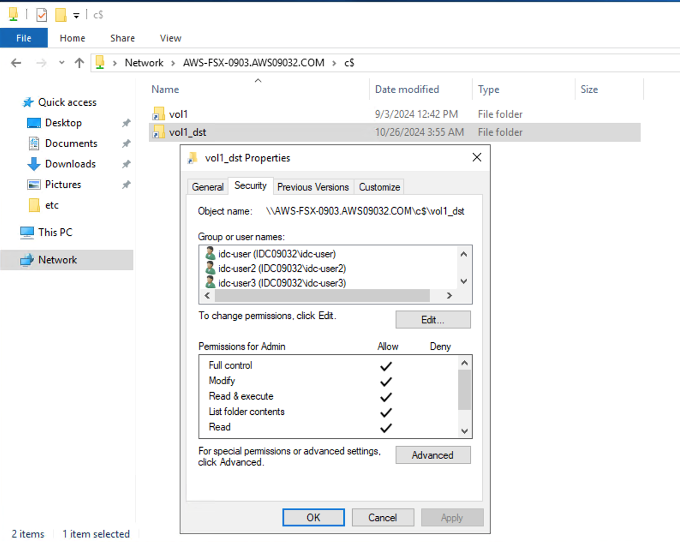Screen dimensions: 680x542
Task: Click user list scroll up arrow
Action: coord(464,254)
